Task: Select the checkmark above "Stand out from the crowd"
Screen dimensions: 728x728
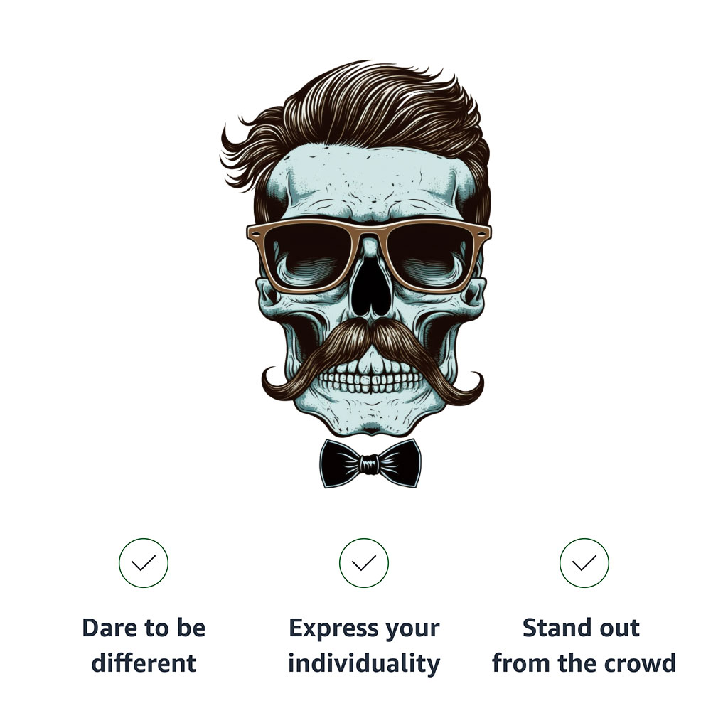Action: (x=584, y=563)
